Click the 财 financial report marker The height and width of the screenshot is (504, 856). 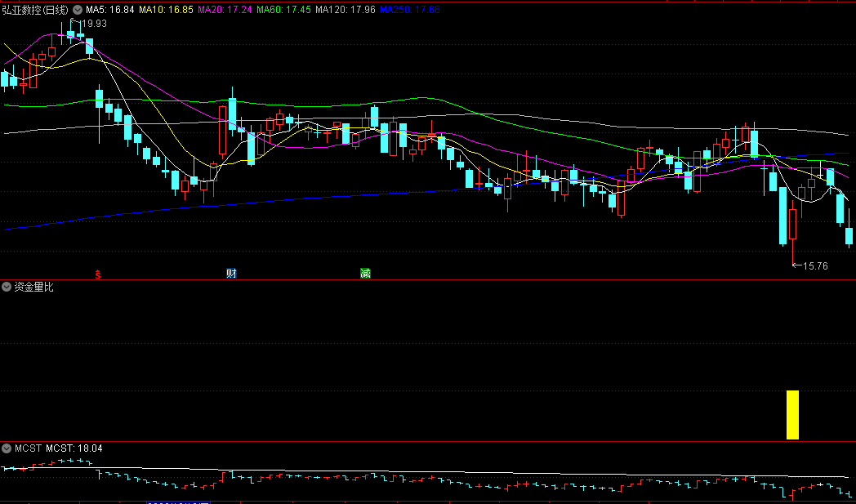tap(231, 274)
